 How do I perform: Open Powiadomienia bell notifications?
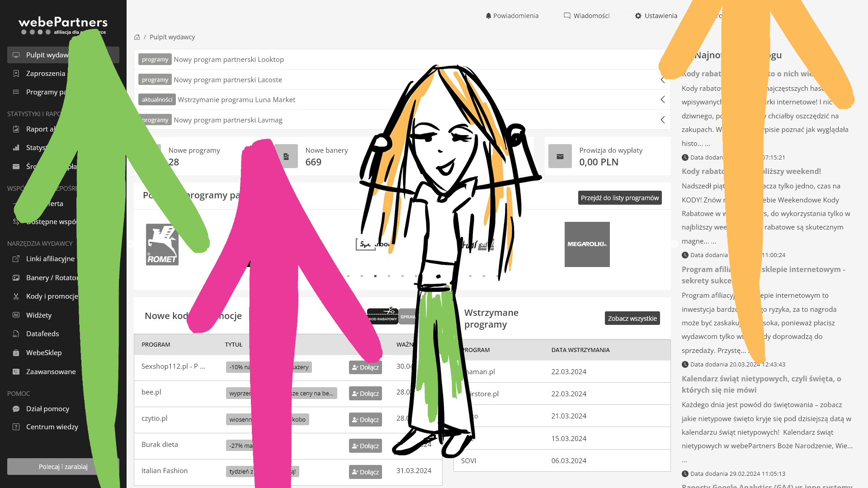512,16
